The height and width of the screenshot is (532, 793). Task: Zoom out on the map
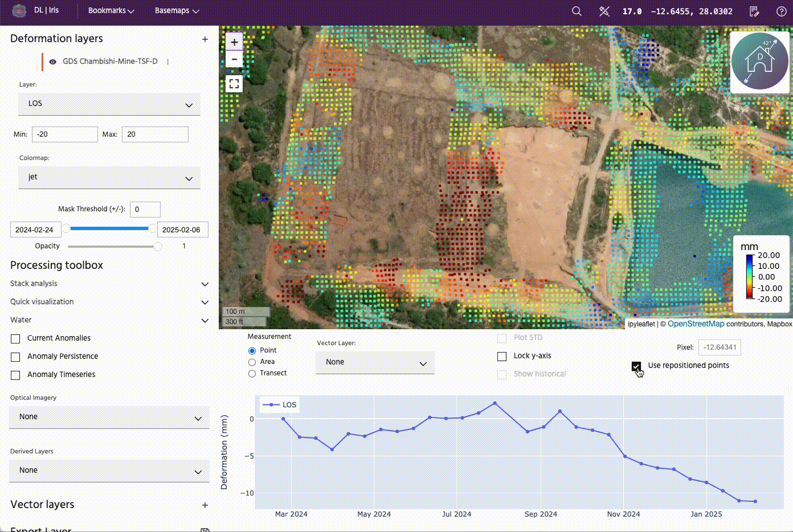coord(234,59)
